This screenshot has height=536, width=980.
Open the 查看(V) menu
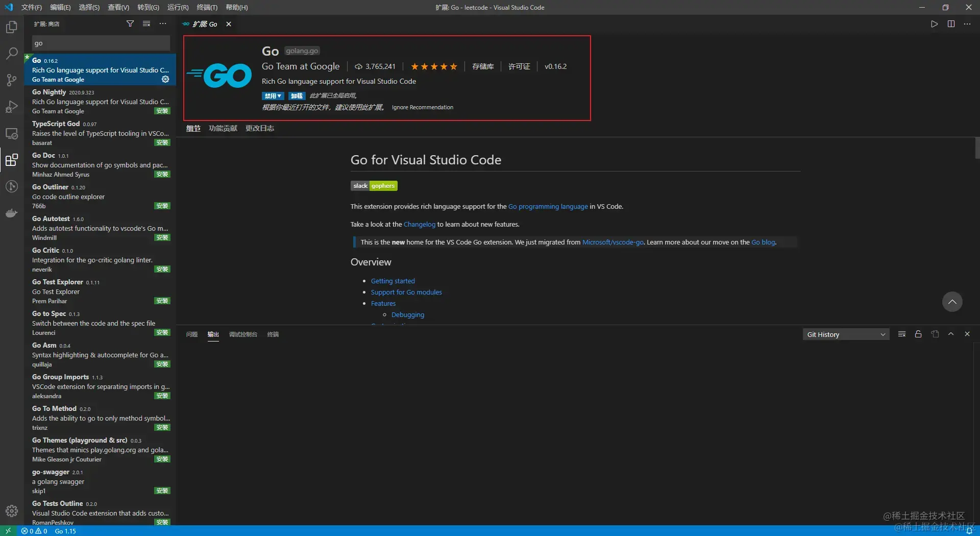click(x=118, y=7)
